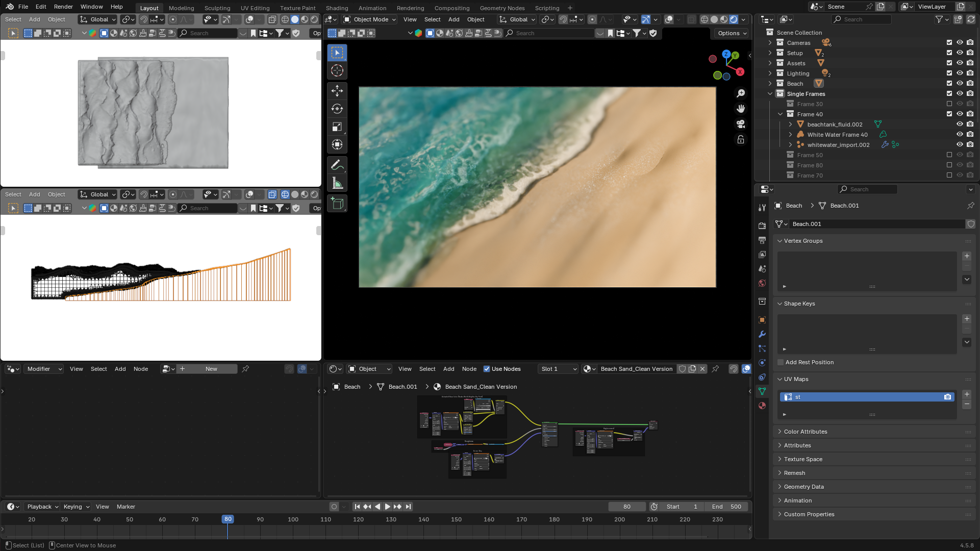
Task: Choose the Move tool in the toolbar
Action: pyautogui.click(x=337, y=91)
